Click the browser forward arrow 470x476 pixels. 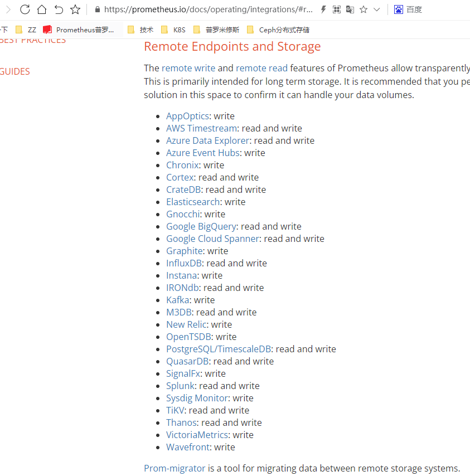(8, 9)
